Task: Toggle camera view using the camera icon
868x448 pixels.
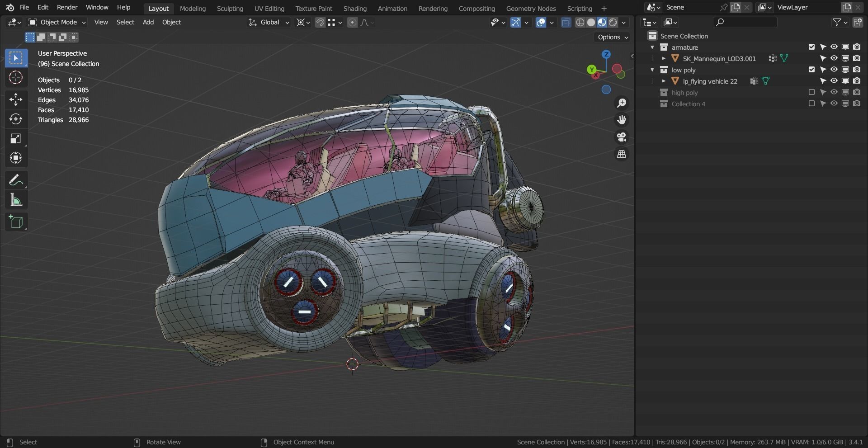Action: click(621, 137)
